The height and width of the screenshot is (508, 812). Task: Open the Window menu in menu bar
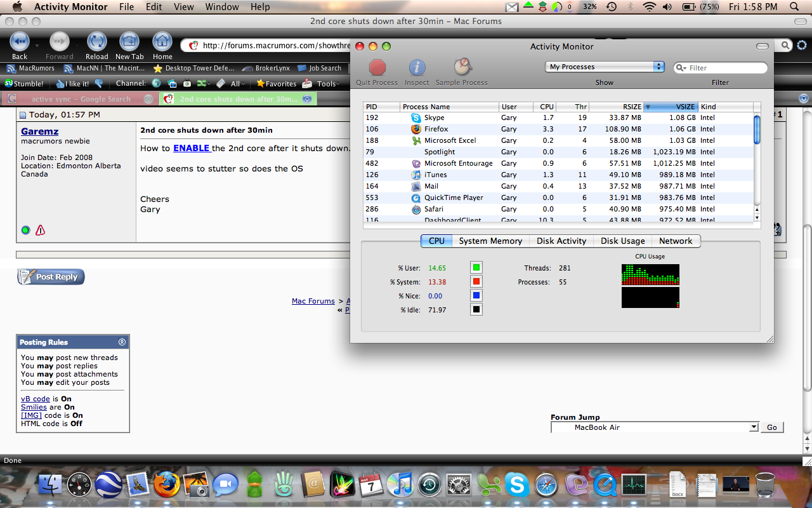coord(222,7)
